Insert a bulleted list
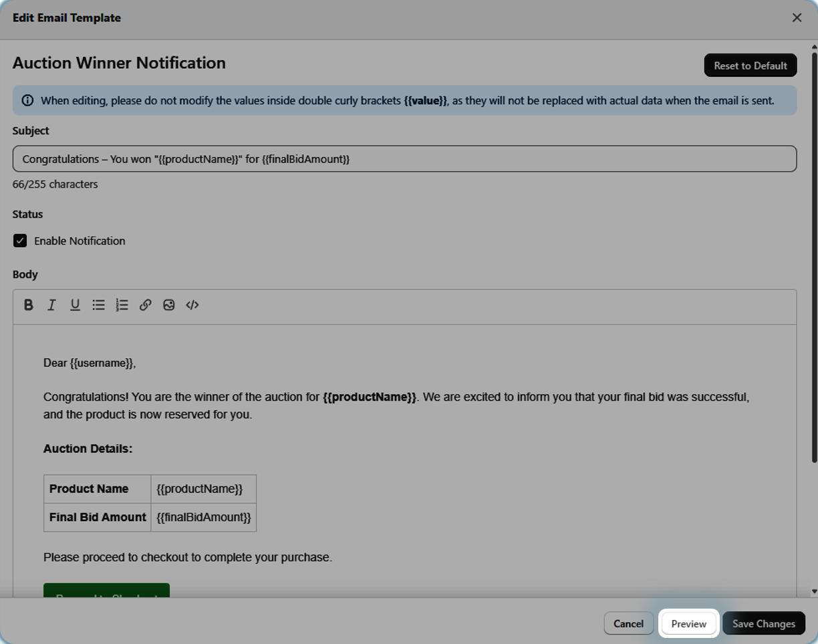This screenshot has width=818, height=644. (x=98, y=305)
